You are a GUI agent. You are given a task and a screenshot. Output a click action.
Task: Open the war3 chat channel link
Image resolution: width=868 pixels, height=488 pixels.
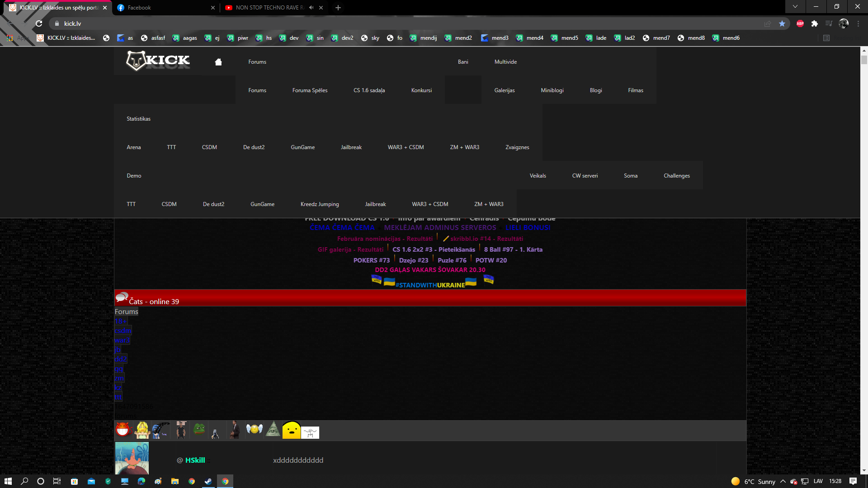point(122,340)
